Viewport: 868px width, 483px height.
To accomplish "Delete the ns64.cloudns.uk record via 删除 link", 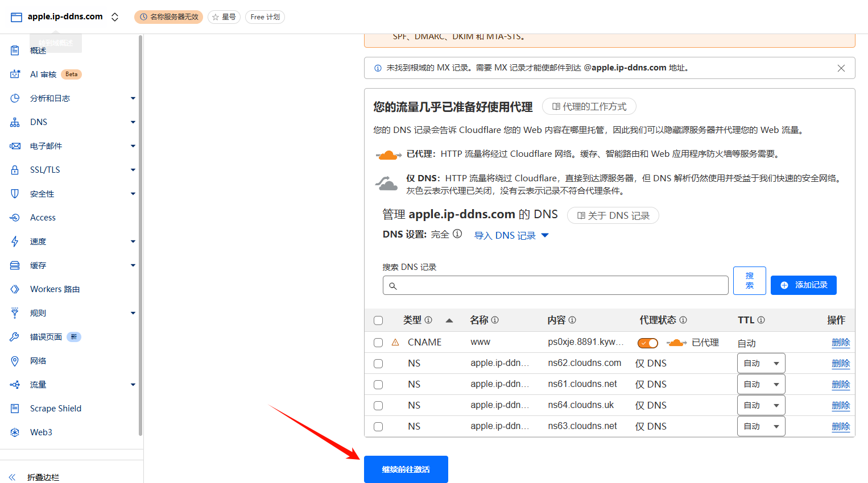I will click(841, 405).
